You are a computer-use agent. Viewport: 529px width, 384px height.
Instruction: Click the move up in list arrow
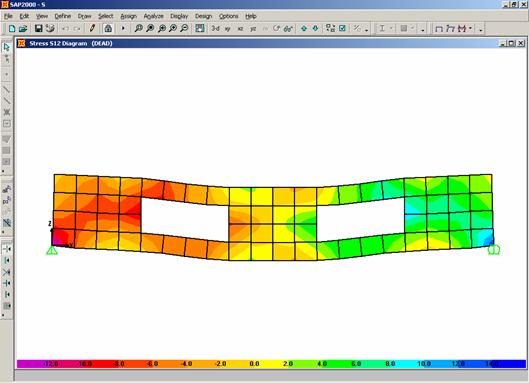[304, 29]
